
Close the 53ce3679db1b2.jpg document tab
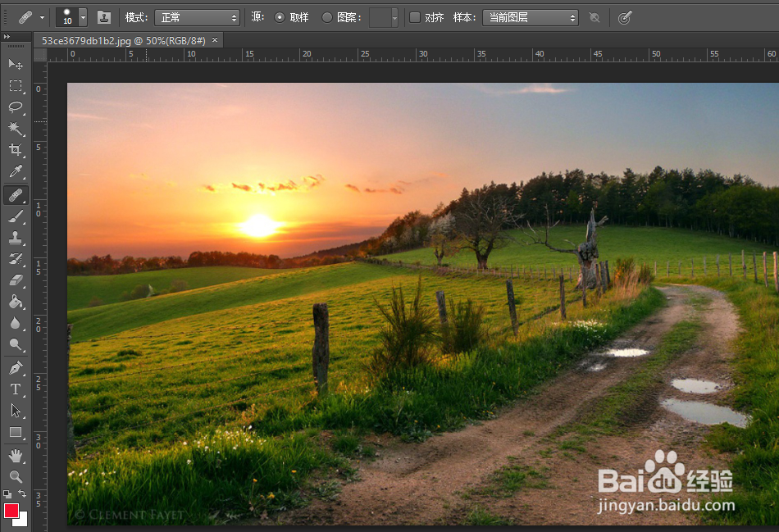tap(215, 39)
